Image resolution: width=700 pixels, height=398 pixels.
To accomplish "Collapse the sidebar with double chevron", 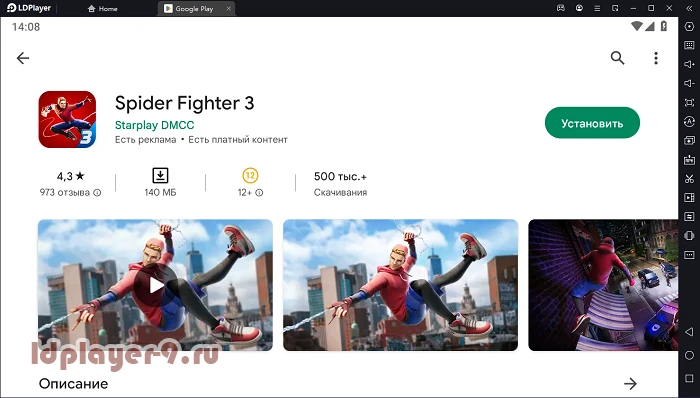I will [689, 8].
